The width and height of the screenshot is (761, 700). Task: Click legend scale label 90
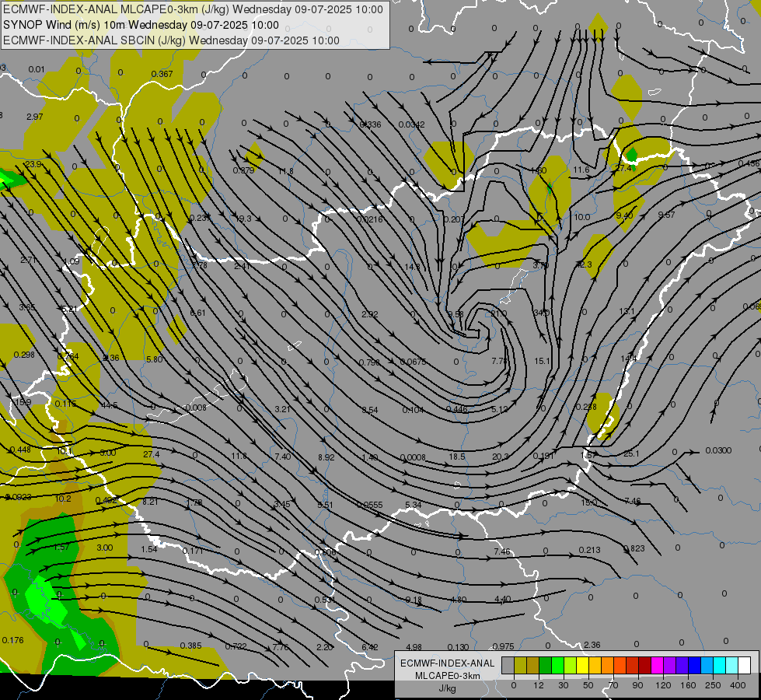tap(637, 685)
